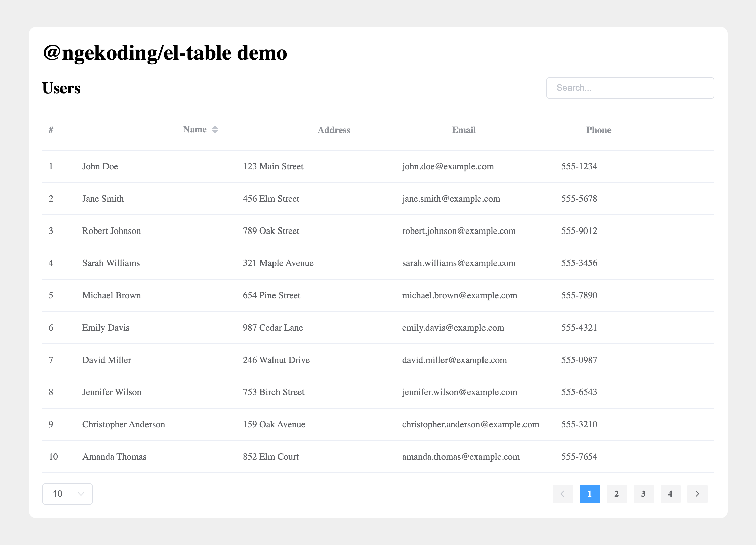Click the Name column sort arrows
Image resolution: width=756 pixels, height=545 pixels.
[x=215, y=130]
